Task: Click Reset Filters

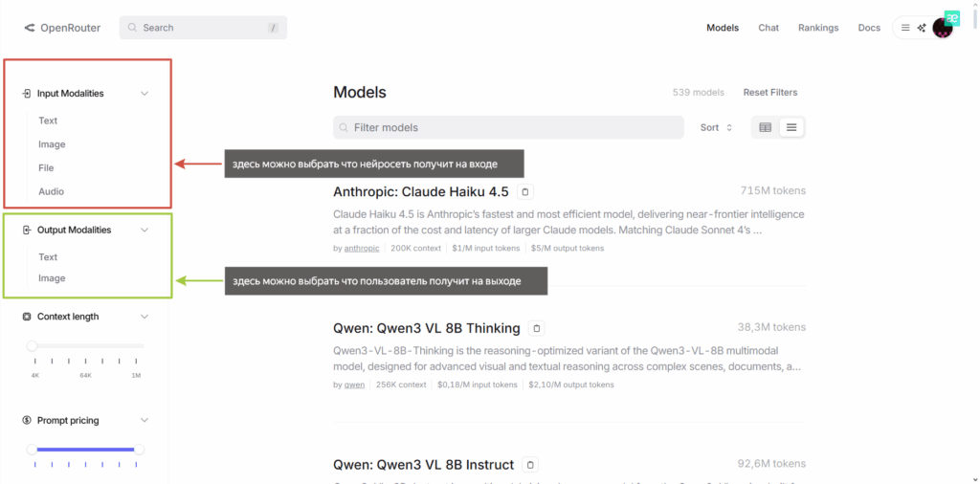Action: click(x=769, y=93)
